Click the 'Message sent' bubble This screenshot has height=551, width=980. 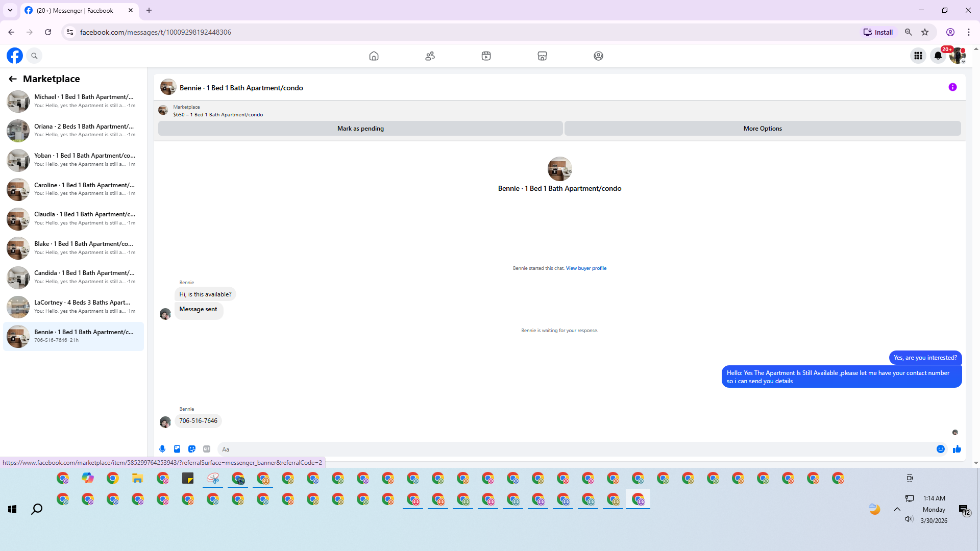pyautogui.click(x=199, y=310)
